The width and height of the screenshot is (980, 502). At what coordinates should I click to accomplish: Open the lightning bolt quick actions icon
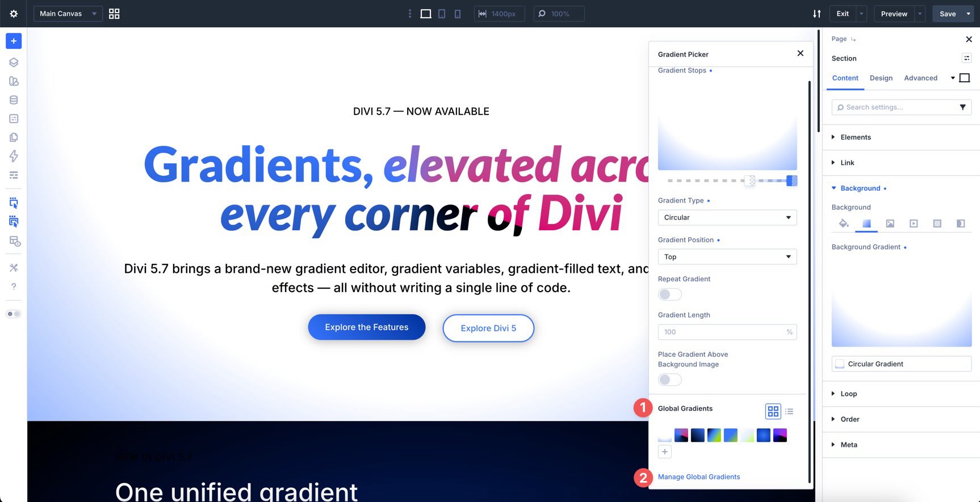click(x=14, y=156)
